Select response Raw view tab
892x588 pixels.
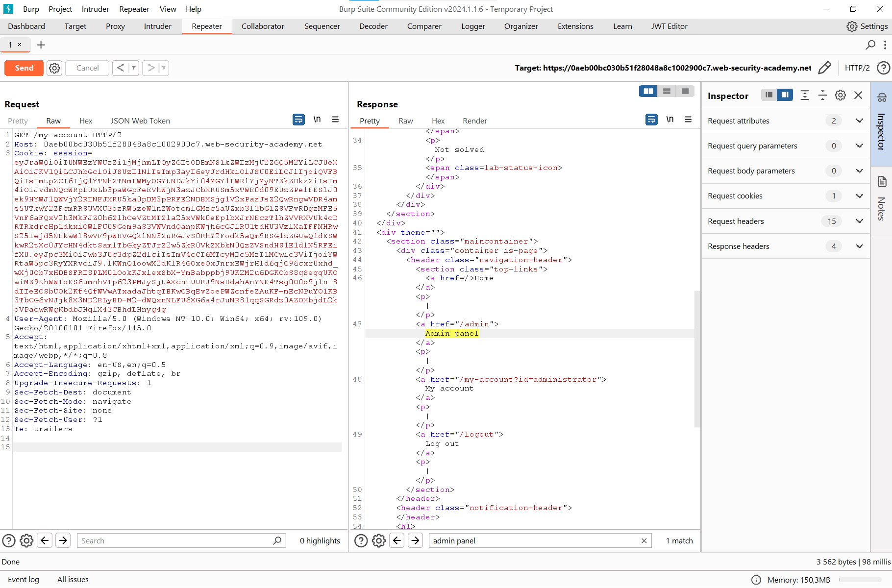pyautogui.click(x=406, y=121)
